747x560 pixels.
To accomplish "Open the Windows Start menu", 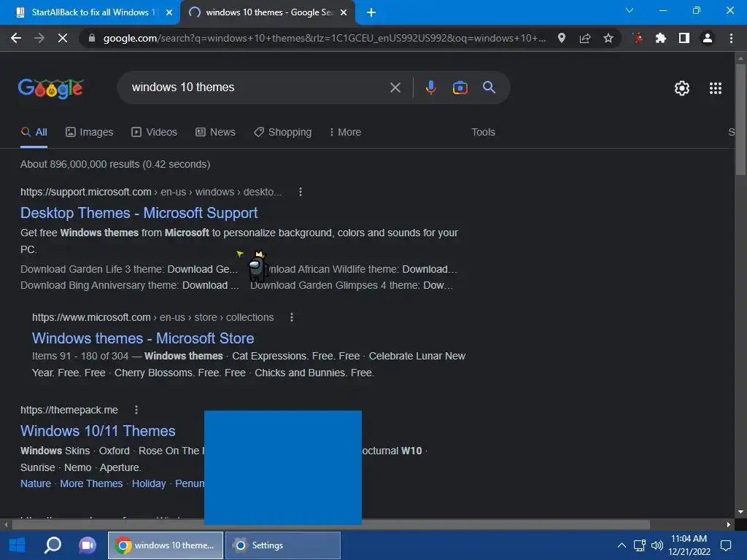I will (x=18, y=545).
